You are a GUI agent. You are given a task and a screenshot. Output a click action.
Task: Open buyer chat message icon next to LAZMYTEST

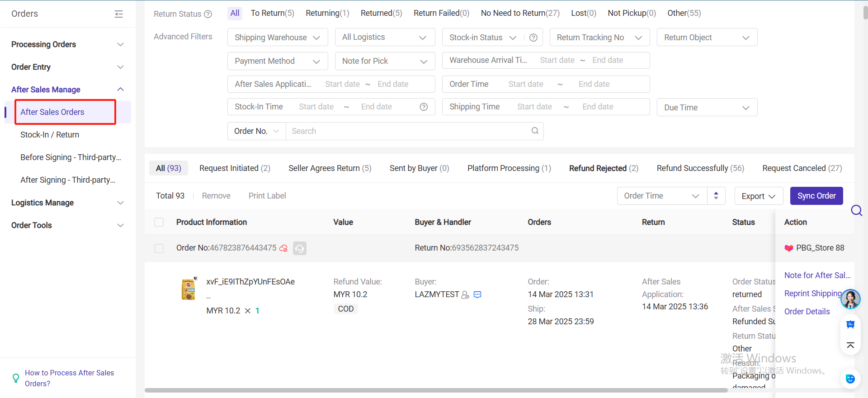coord(477,295)
